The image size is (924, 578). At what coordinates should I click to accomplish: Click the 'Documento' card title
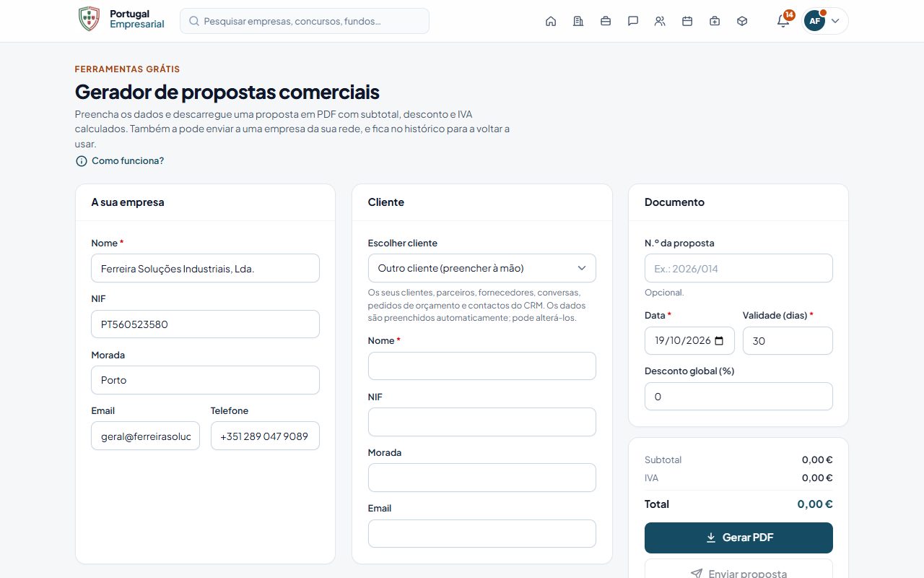pyautogui.click(x=674, y=202)
